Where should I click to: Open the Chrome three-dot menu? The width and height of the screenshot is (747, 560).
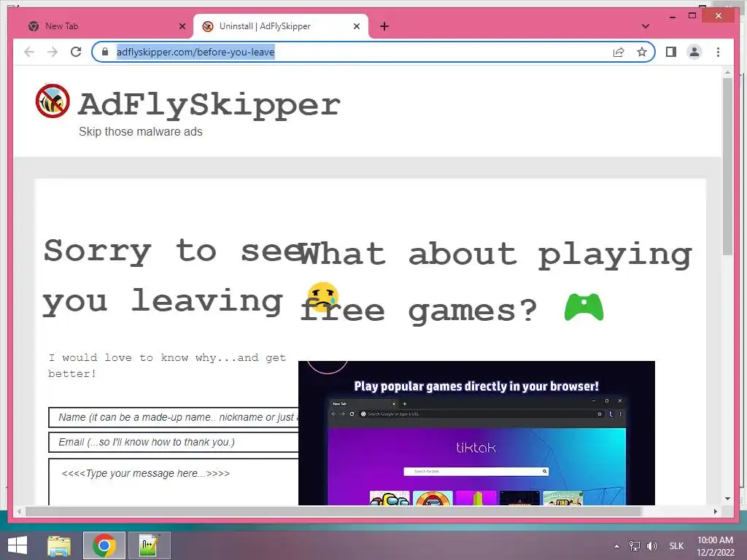[x=718, y=52]
